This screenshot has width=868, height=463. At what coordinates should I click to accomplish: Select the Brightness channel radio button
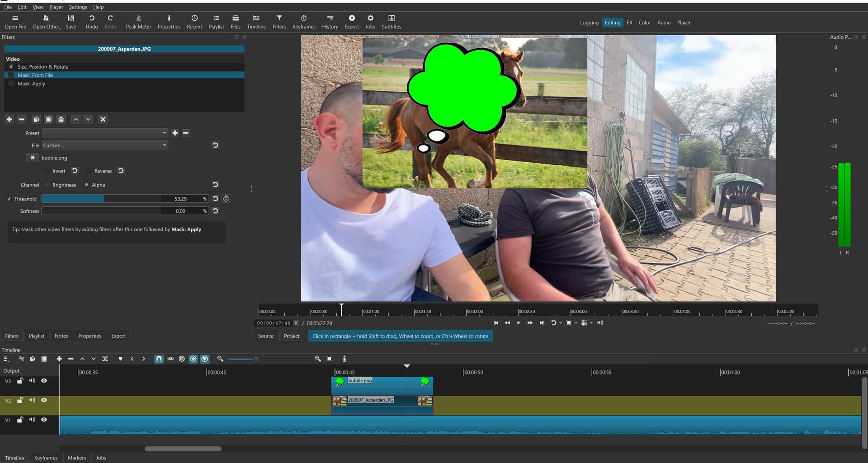(x=47, y=185)
